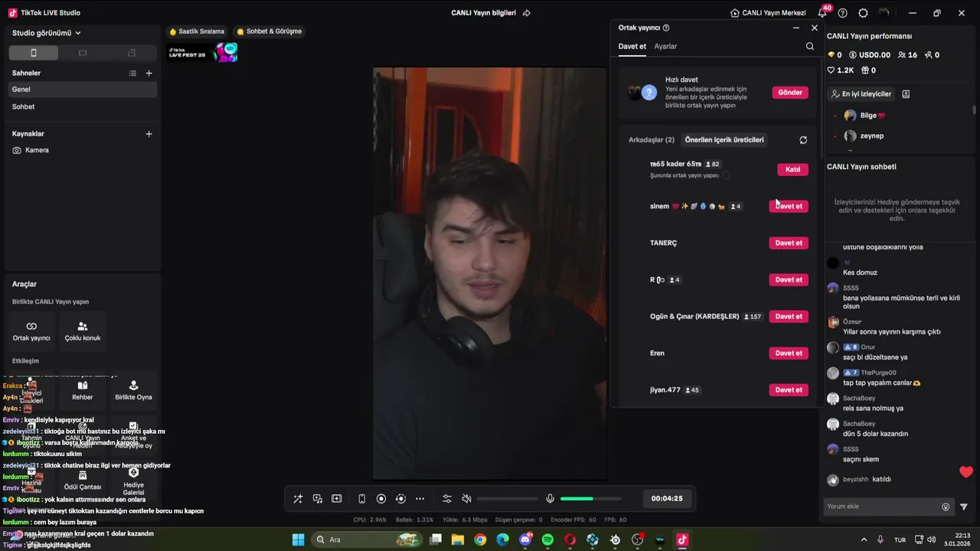Open the Studio görünümü dropdown

click(46, 33)
